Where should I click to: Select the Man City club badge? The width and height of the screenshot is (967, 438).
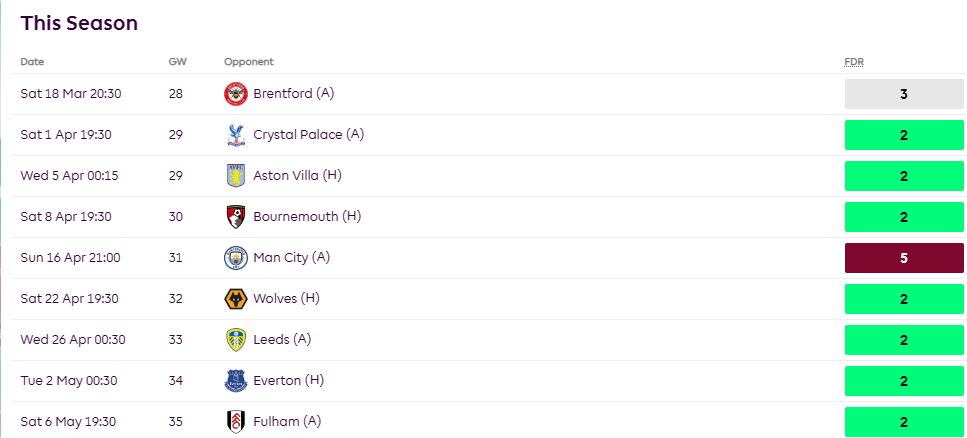[x=235, y=258]
